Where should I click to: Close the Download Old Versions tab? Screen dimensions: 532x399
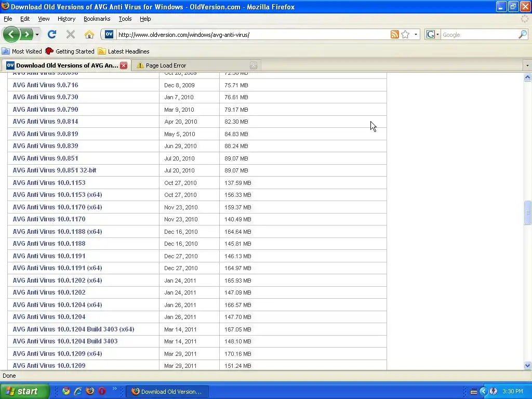(x=124, y=65)
